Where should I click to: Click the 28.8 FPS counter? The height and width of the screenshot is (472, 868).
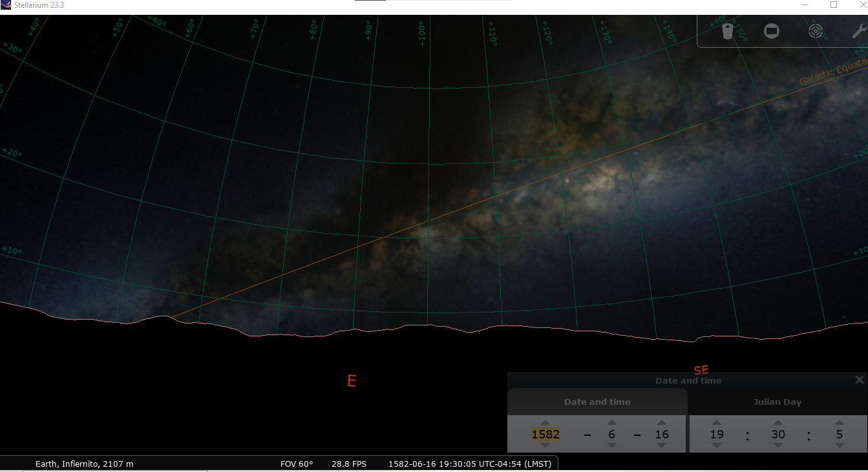tap(348, 463)
